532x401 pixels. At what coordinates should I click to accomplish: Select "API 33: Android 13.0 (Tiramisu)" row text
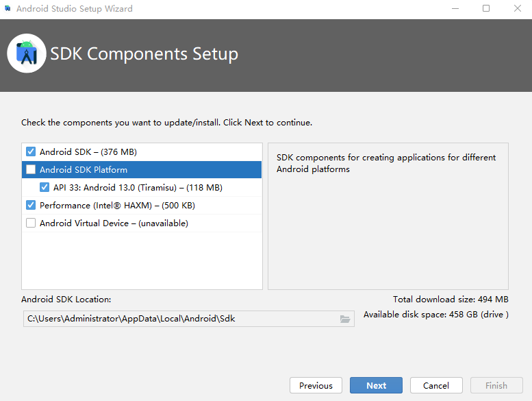[x=138, y=187]
